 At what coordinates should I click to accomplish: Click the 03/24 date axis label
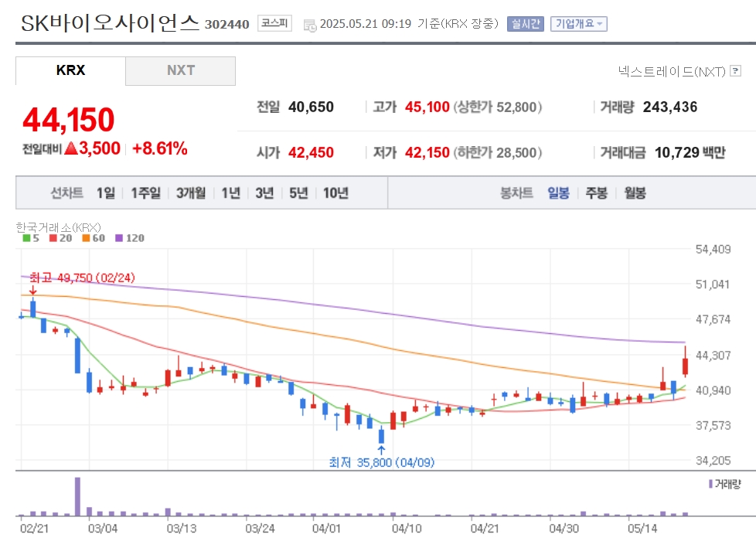(x=260, y=528)
